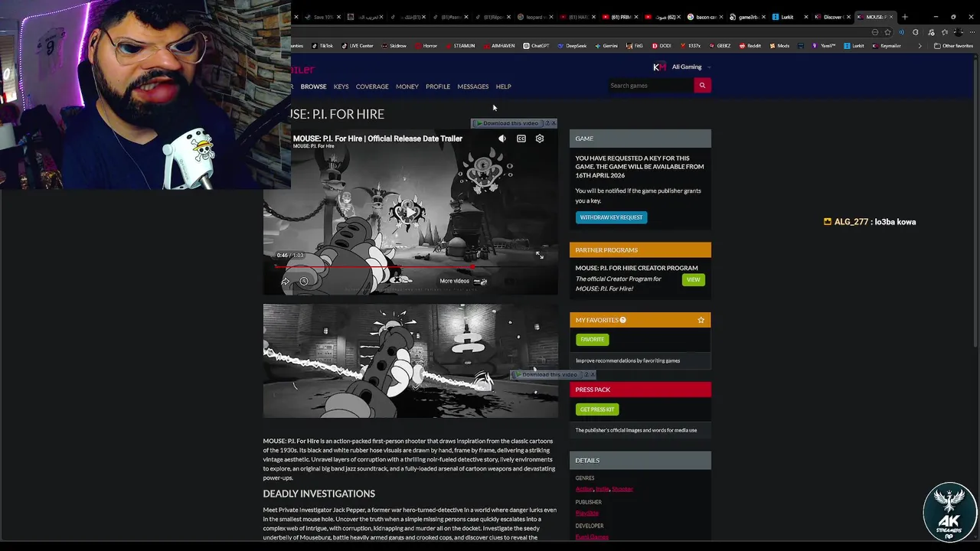Open the ChatGPT bookmark

click(536, 46)
